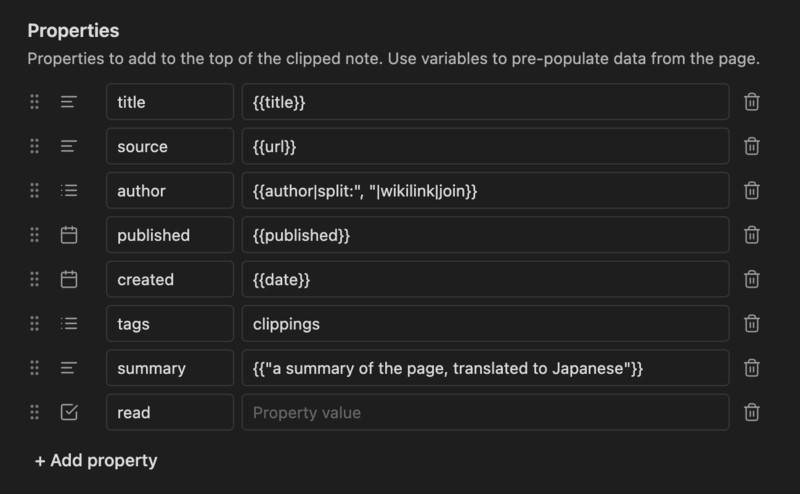The width and height of the screenshot is (800, 494).
Task: Delete the summary property row
Action: click(752, 368)
